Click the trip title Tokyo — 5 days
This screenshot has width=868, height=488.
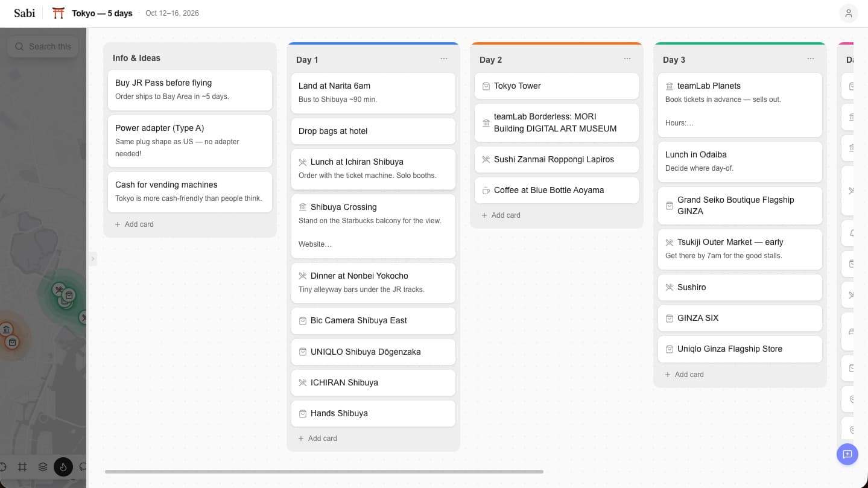pos(102,13)
